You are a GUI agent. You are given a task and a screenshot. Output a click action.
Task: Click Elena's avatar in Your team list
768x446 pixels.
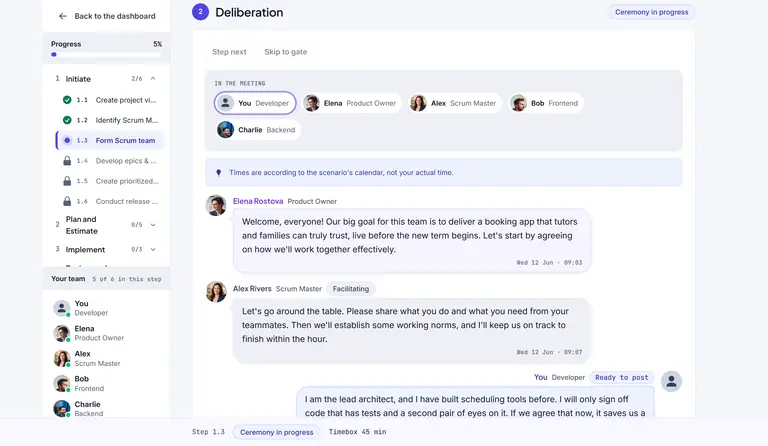62,333
